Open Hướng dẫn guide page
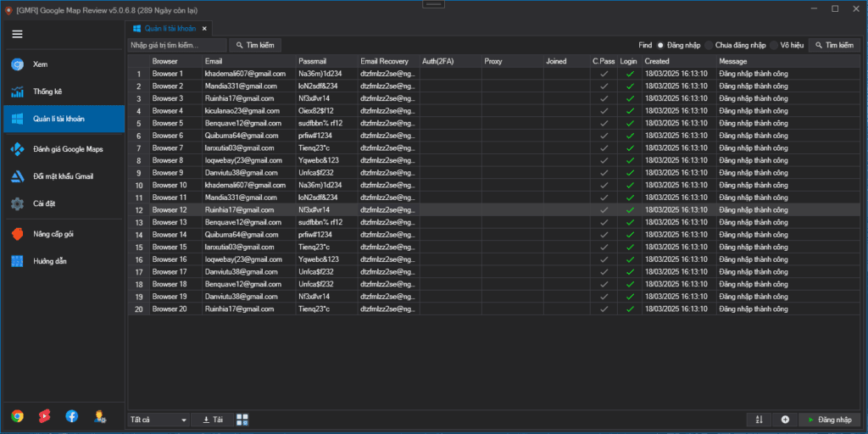Viewport: 868px width, 434px height. click(x=64, y=261)
